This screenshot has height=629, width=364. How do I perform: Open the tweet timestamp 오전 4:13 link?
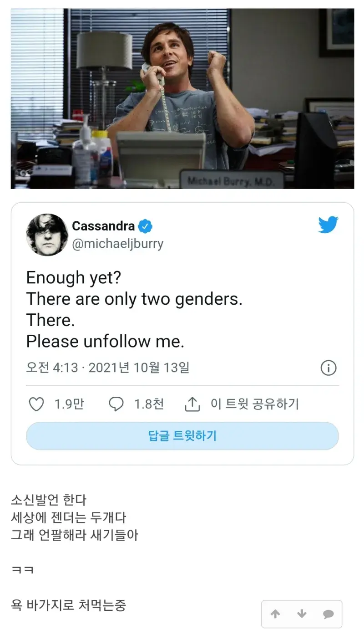(107, 368)
